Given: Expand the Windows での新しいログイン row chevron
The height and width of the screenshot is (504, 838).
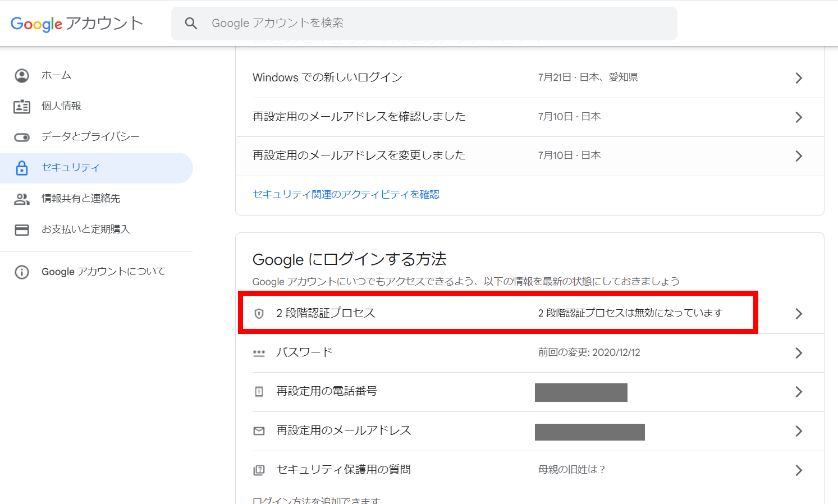Looking at the screenshot, I should [799, 78].
